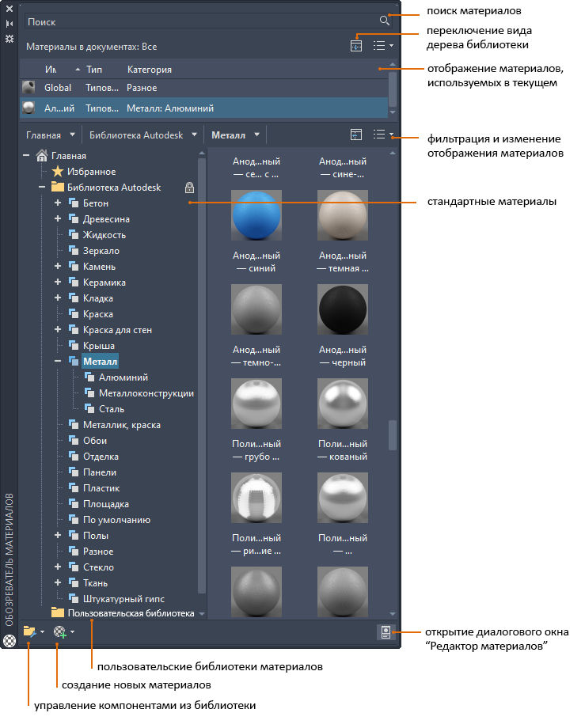This screenshot has width=585, height=728.
Task: Select the Панели category
Action: (100, 472)
